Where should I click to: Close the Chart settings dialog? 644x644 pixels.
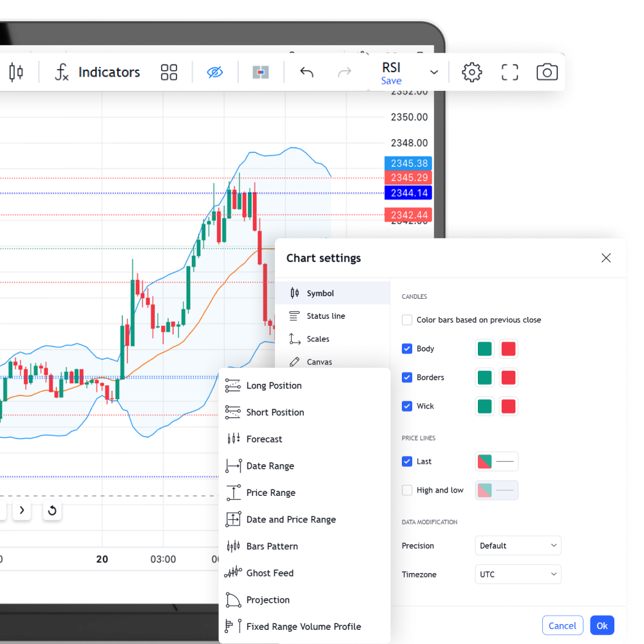606,258
